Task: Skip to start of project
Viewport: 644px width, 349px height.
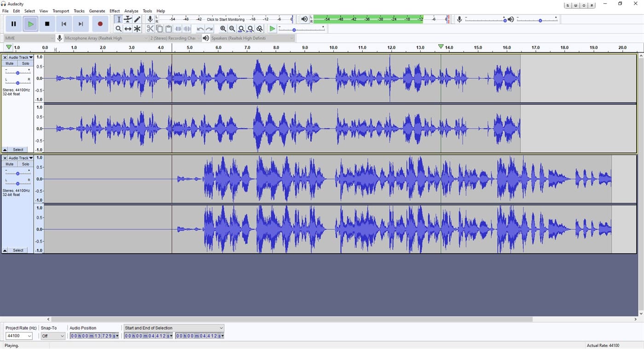Action: click(x=64, y=24)
